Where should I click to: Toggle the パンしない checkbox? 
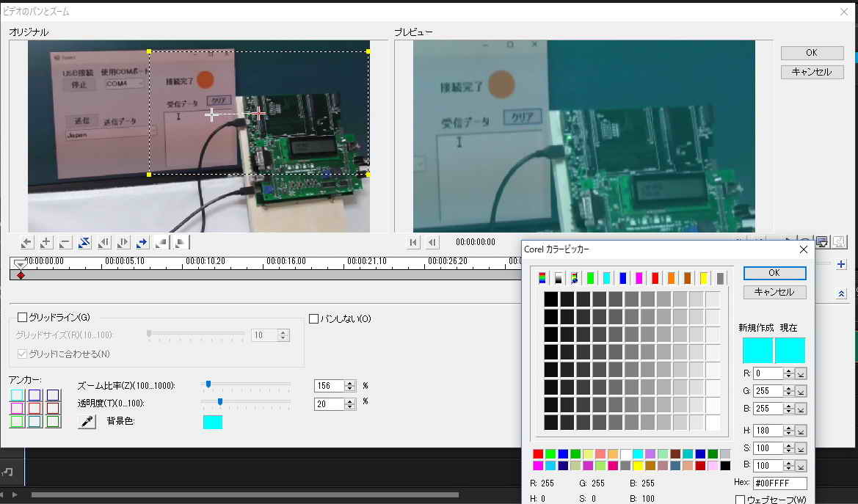(x=314, y=319)
